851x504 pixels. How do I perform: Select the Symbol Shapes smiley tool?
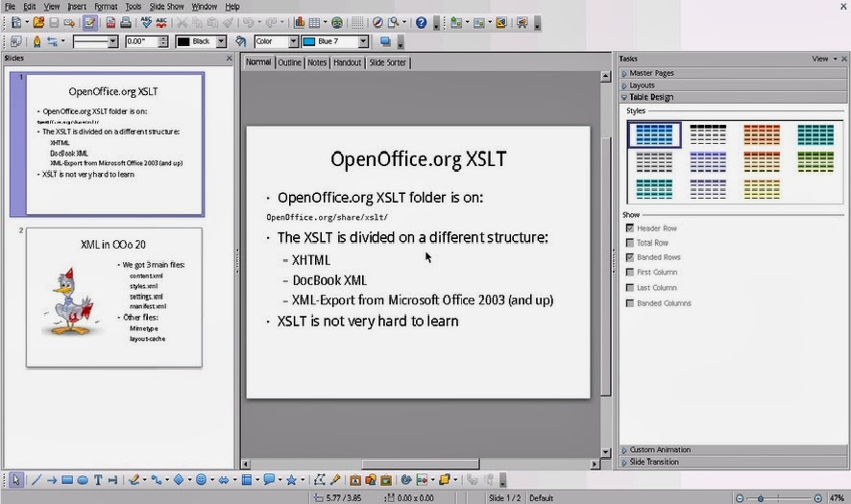tap(202, 480)
